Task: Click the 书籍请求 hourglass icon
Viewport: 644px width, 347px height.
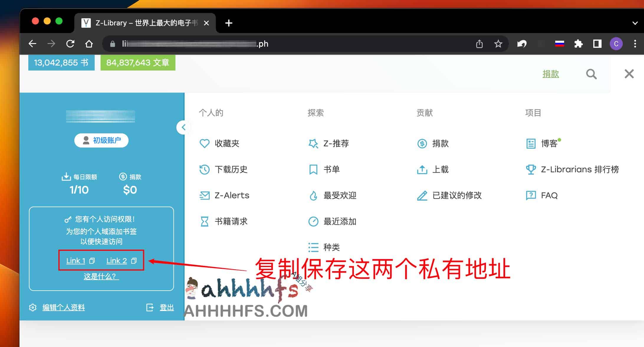Action: 204,221
